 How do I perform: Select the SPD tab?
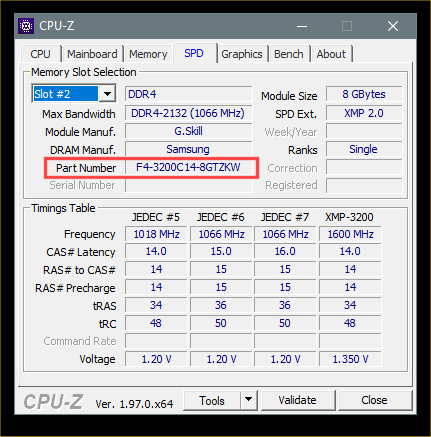pos(194,53)
